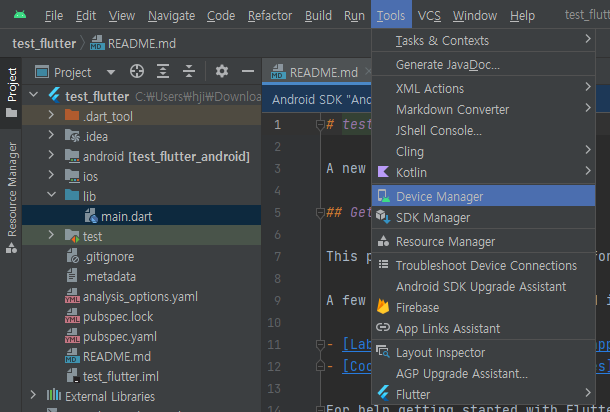
Task: Toggle the Resource Manager sidebar button
Action: pos(11,198)
